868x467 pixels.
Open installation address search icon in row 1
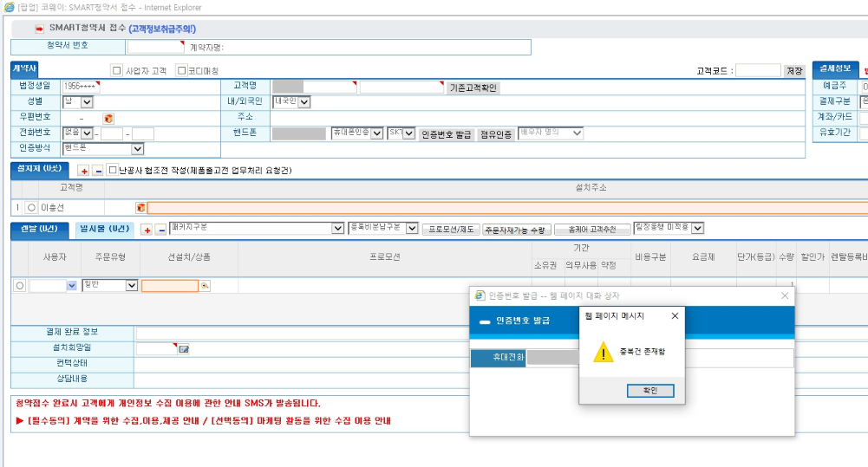(x=140, y=207)
